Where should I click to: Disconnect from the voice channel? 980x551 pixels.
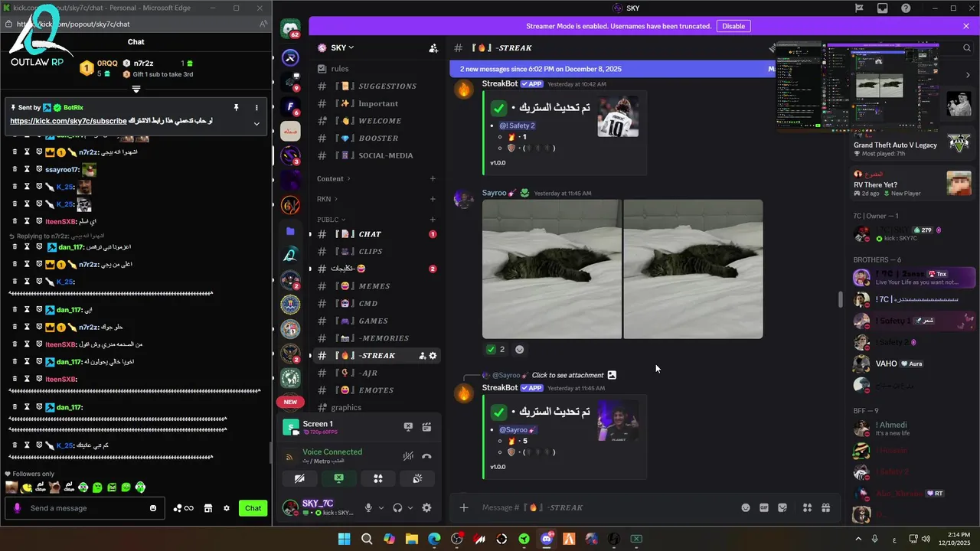426,456
